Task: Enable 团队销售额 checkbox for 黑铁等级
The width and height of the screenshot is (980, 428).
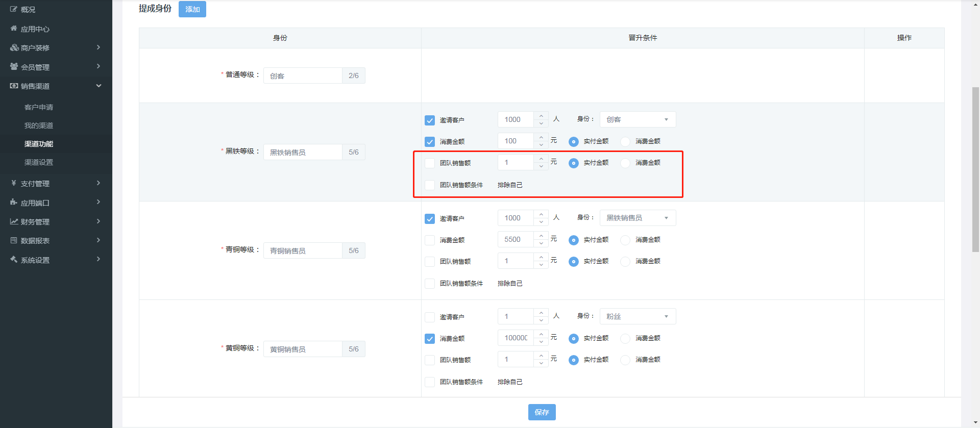Action: click(430, 163)
